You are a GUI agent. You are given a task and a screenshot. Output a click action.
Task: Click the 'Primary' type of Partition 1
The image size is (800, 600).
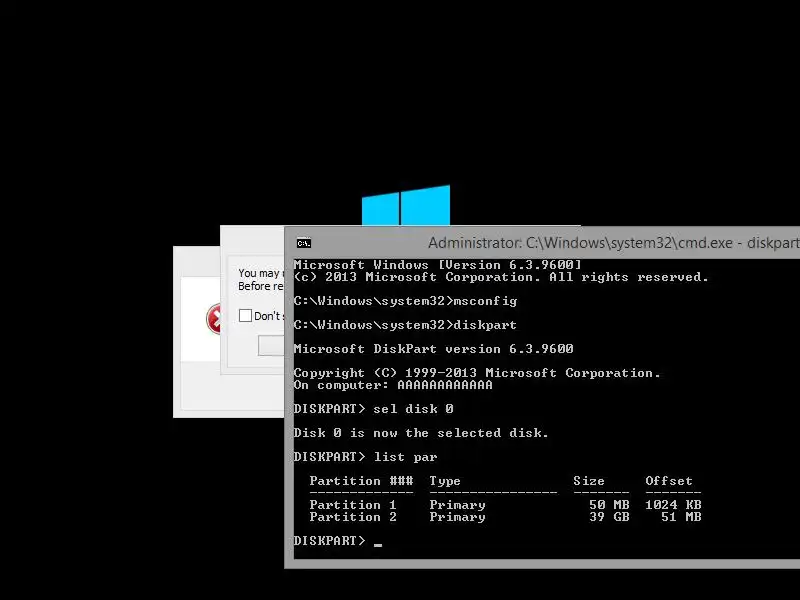point(458,505)
